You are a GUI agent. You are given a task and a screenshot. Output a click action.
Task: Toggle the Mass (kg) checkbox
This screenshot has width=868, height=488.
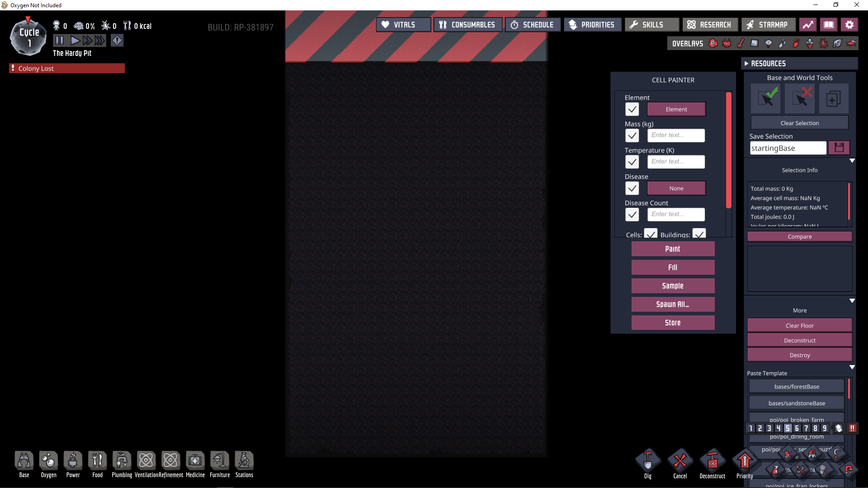[632, 136]
